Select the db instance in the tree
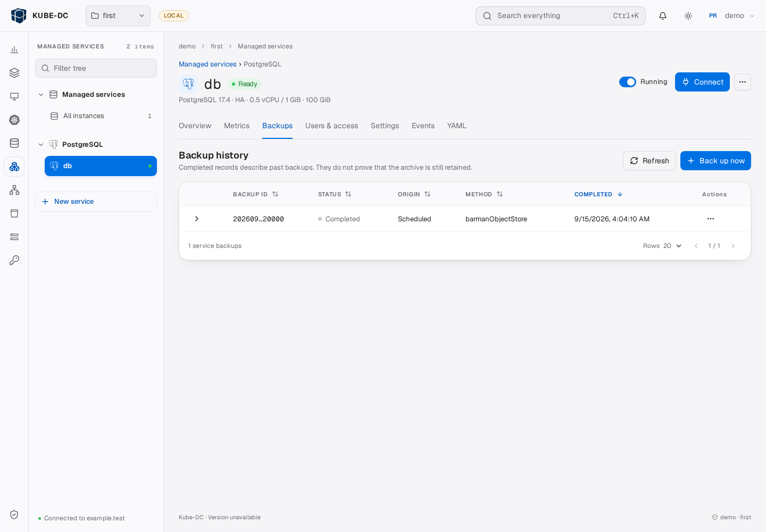 click(101, 166)
